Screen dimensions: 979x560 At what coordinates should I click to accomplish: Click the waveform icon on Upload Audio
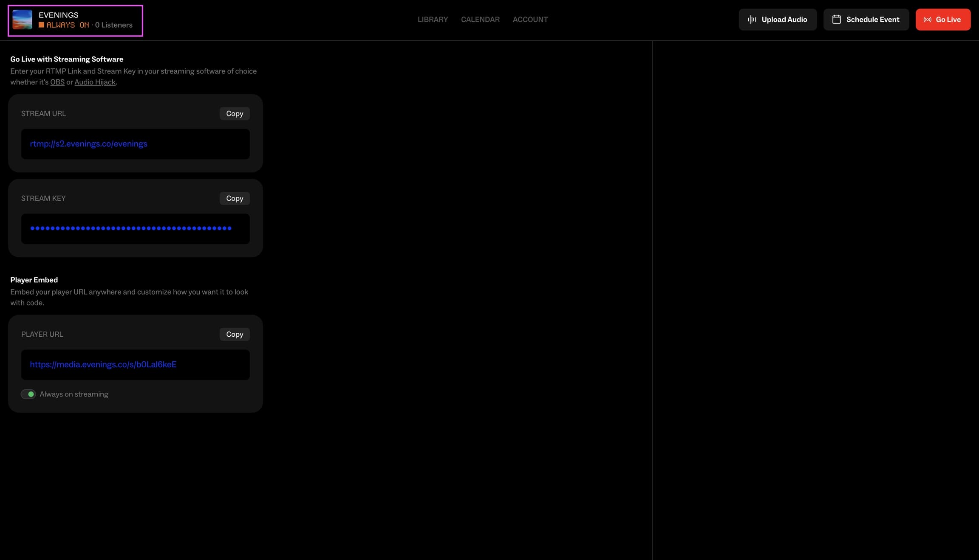tap(752, 20)
